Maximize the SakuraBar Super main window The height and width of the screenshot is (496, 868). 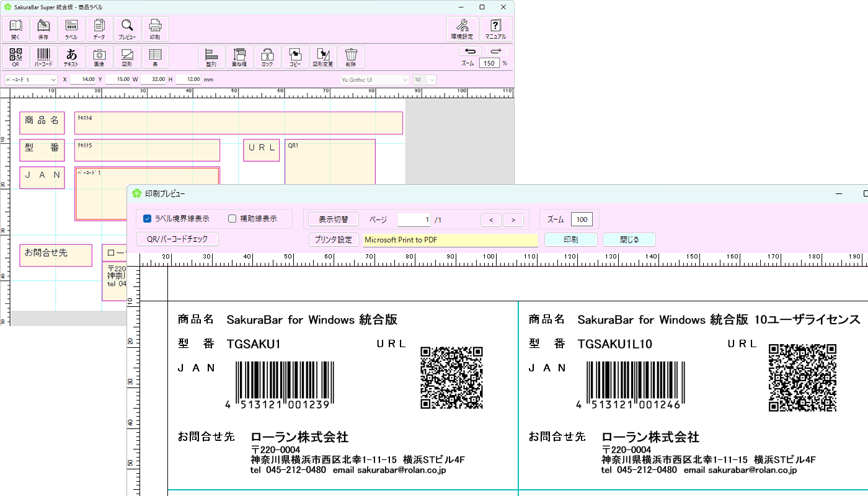(x=482, y=7)
